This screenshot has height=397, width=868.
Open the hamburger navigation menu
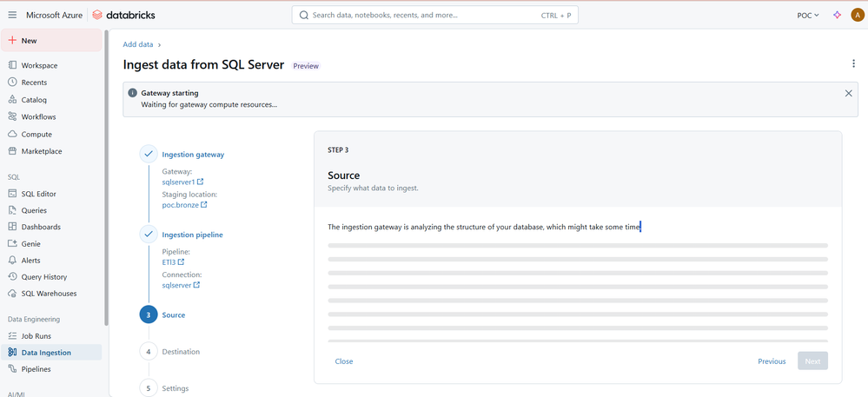click(12, 15)
